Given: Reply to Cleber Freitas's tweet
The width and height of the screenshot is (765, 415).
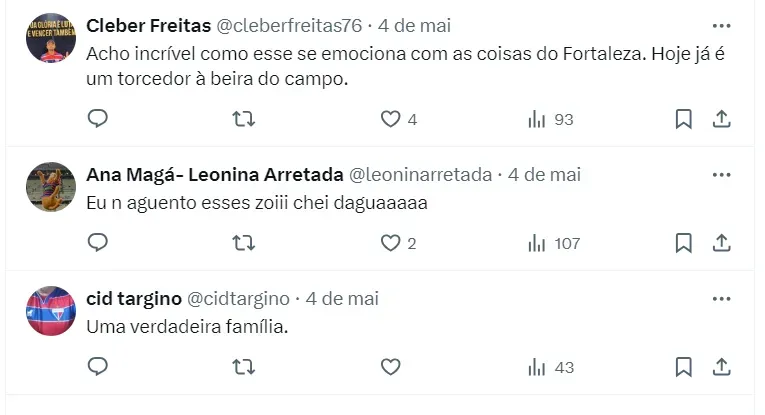Looking at the screenshot, I should coord(98,119).
